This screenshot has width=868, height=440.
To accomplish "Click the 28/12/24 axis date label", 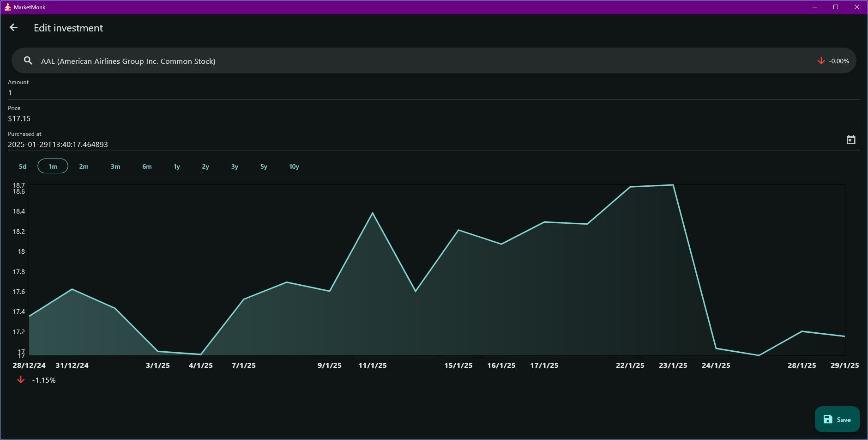I will 29,365.
